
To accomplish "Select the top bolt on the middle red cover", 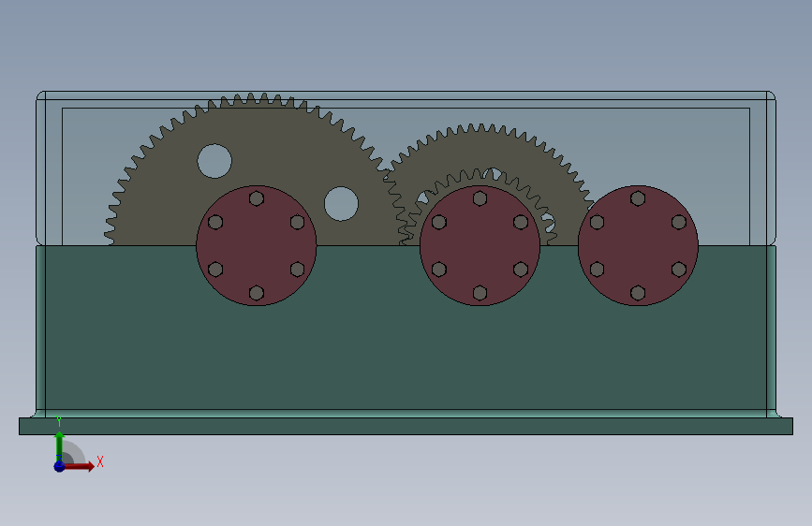I will [x=480, y=198].
